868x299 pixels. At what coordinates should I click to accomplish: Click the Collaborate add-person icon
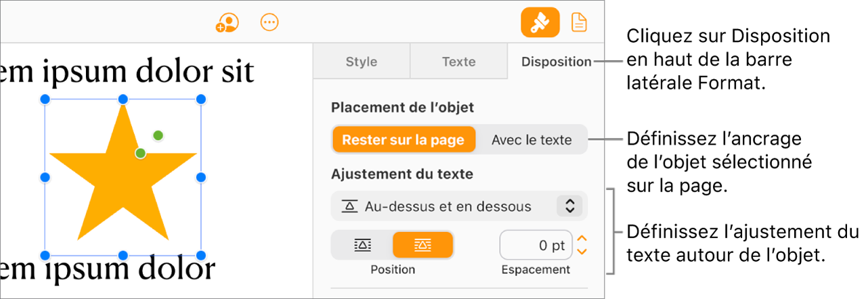pos(228,23)
